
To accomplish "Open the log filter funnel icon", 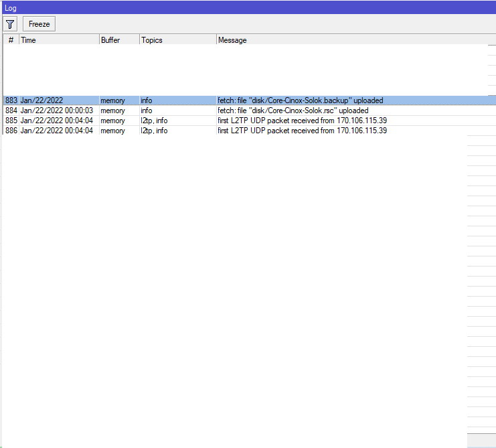I will point(10,24).
